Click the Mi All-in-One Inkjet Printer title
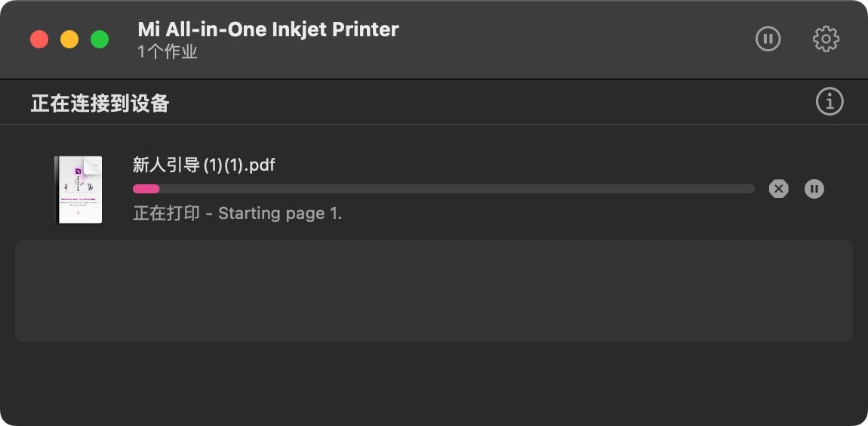Viewport: 868px width, 426px height. click(268, 29)
